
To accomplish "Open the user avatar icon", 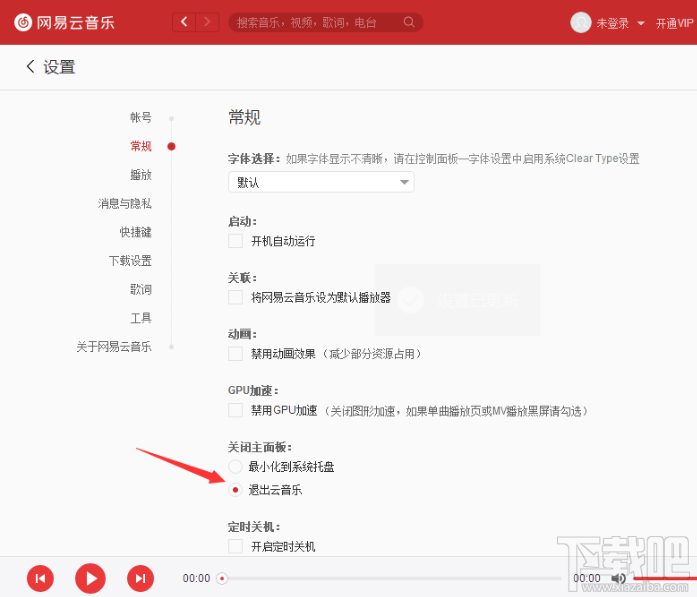I will point(581,22).
